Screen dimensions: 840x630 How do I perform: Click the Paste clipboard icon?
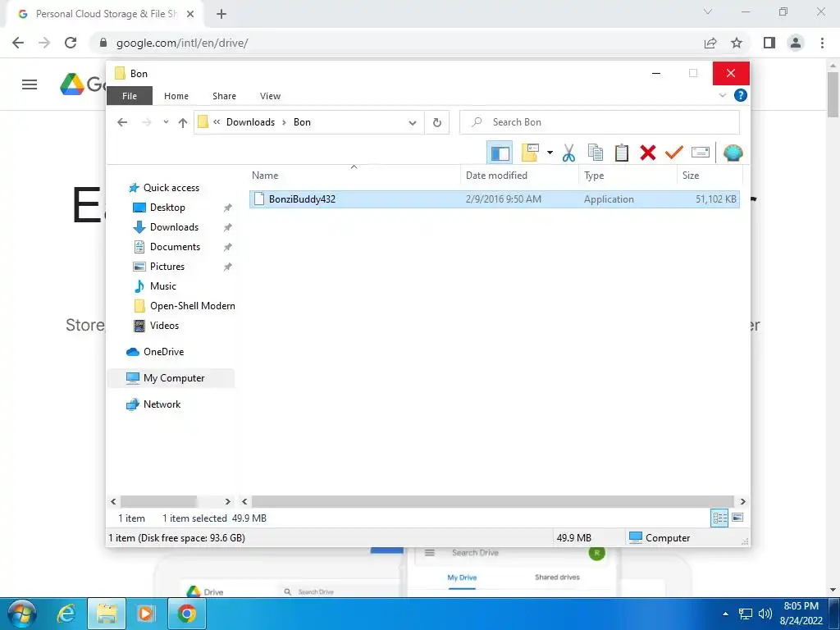tap(622, 153)
